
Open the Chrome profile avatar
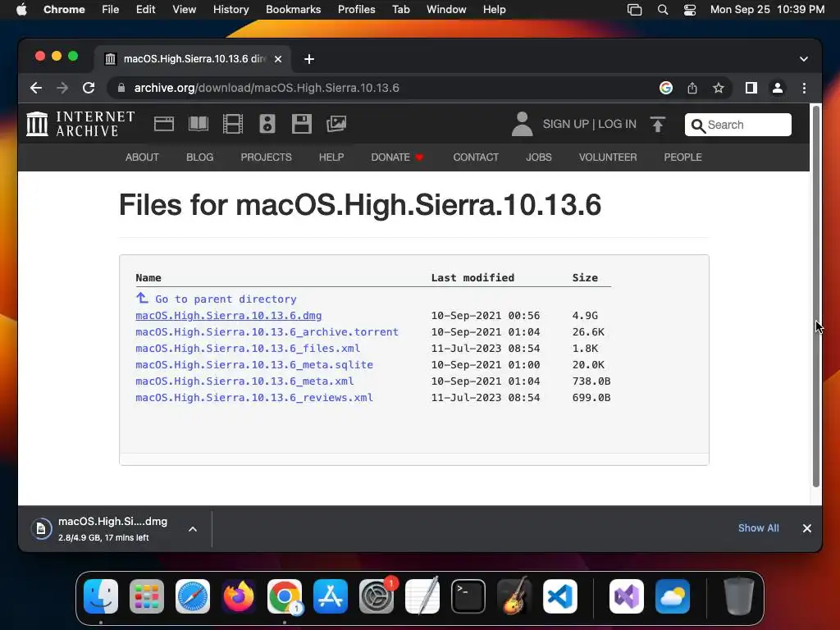pyautogui.click(x=778, y=88)
